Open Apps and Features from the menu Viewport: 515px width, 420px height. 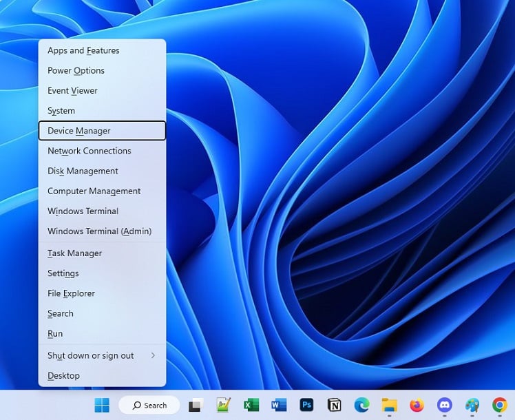coord(83,50)
